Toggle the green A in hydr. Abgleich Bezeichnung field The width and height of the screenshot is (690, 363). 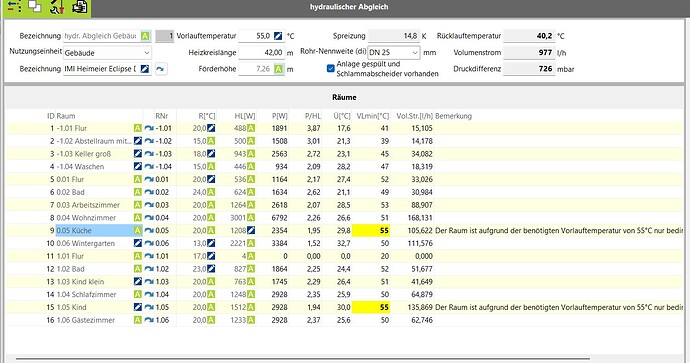pos(145,36)
